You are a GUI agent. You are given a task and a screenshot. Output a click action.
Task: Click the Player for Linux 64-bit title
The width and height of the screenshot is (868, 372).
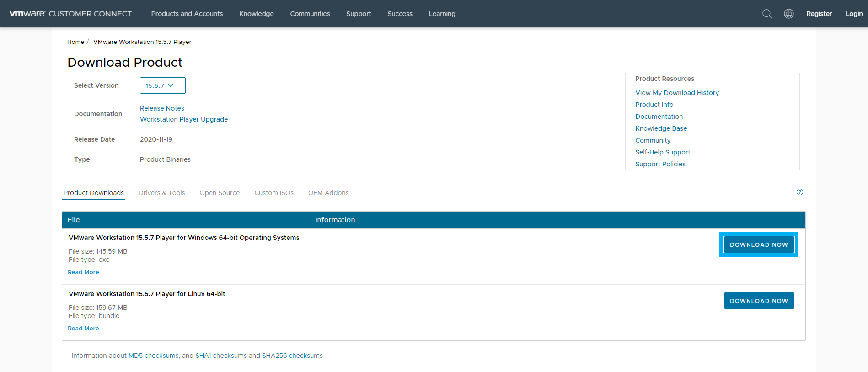pos(147,294)
